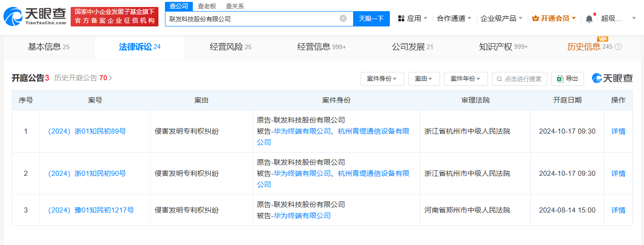
Task: View 详情 for the third case row
Action: 618,210
